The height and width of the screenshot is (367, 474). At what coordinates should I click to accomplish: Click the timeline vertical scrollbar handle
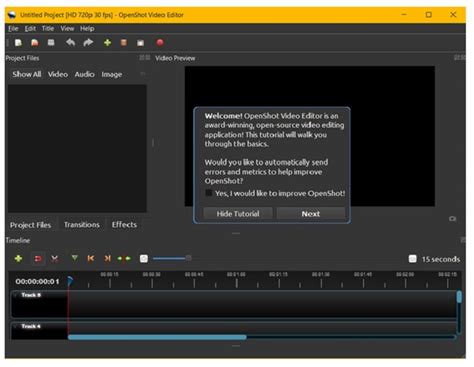coord(459,296)
